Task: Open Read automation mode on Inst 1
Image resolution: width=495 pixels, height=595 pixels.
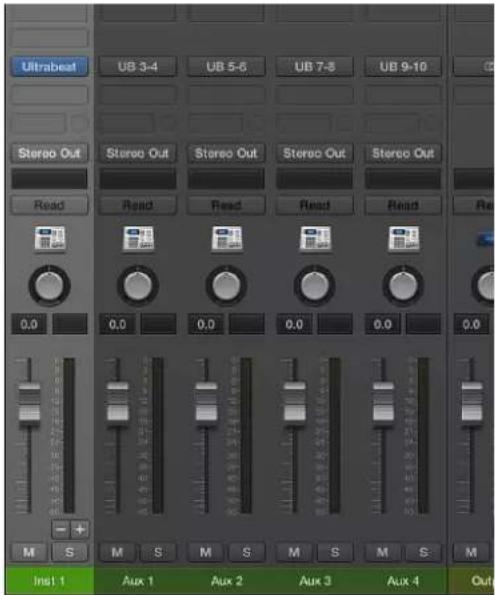Action: point(49,205)
